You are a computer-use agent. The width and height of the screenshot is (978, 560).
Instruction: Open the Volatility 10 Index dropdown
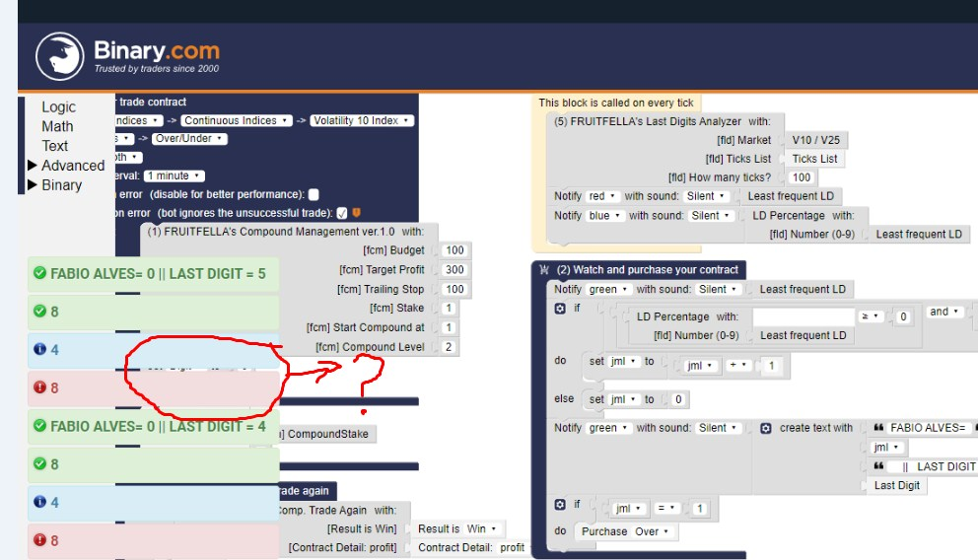(362, 120)
